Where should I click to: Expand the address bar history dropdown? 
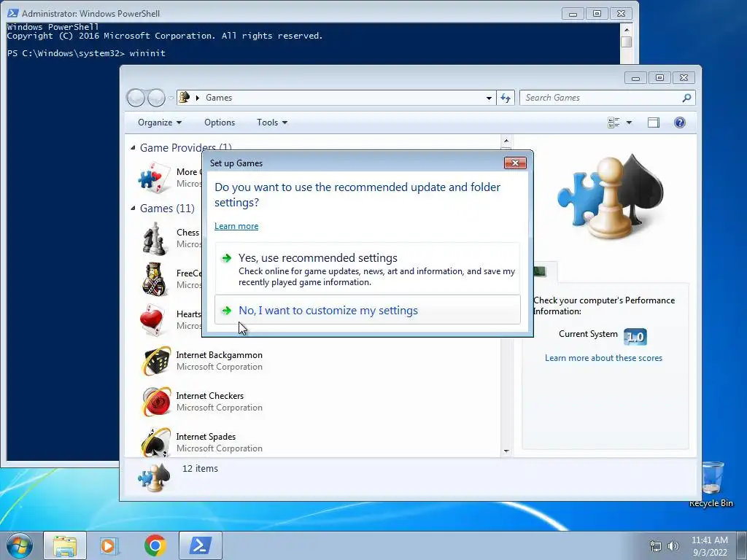click(489, 98)
